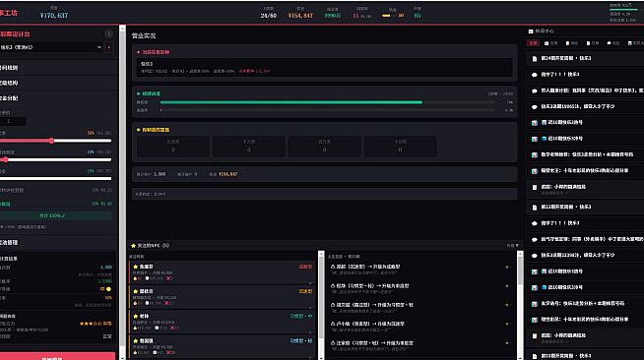Click the red payout-rate slider handle
Viewport: 644px width, 360px height.
pyautogui.click(x=51, y=141)
